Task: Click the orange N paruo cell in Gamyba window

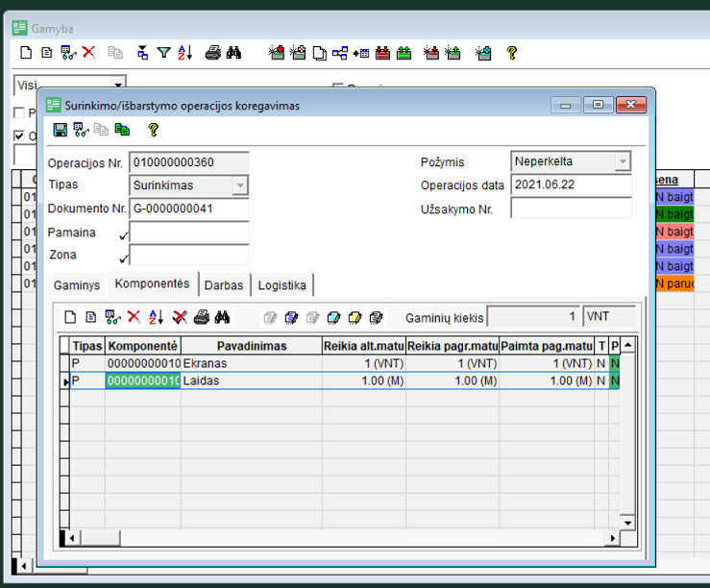Action: [x=674, y=283]
